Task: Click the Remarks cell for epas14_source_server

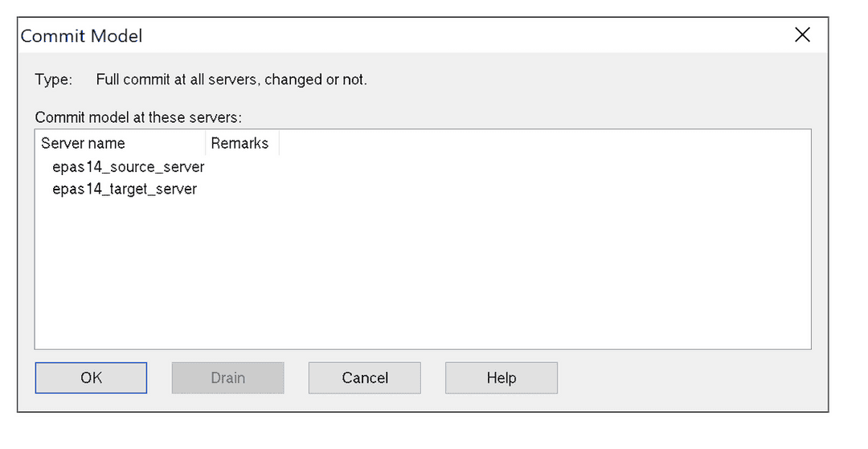Action: (x=243, y=167)
